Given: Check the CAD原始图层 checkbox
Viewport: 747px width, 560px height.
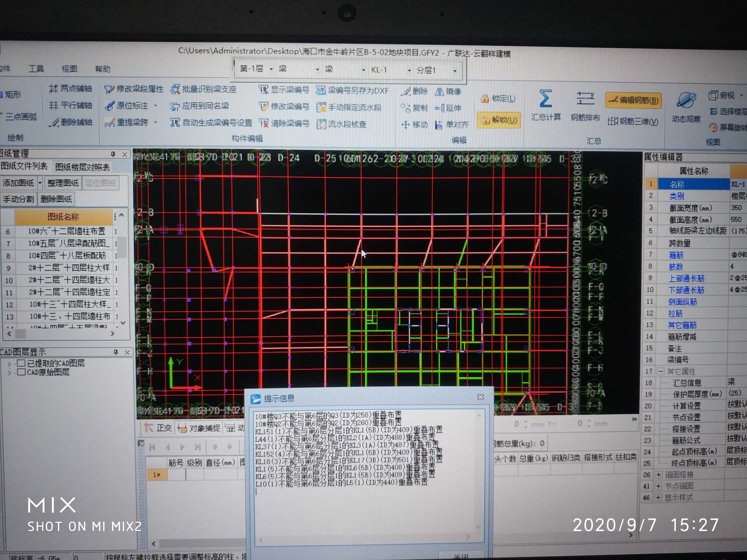Looking at the screenshot, I should (21, 372).
